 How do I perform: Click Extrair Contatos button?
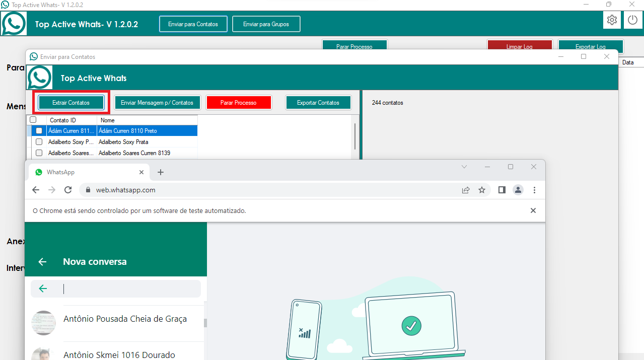(x=71, y=103)
